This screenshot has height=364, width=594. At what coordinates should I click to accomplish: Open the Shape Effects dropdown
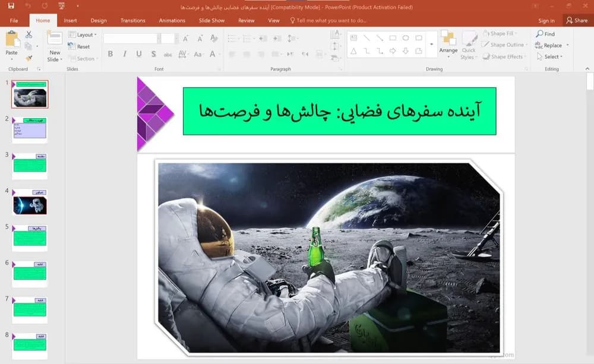(x=504, y=56)
